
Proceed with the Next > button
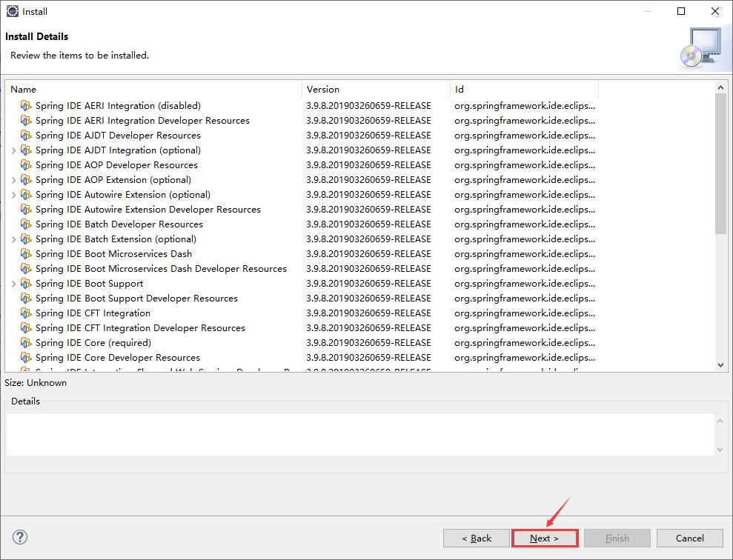[x=545, y=538]
